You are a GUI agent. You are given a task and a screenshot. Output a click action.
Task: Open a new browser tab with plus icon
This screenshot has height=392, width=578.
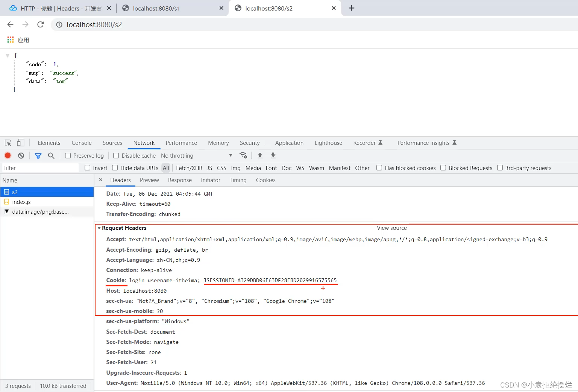point(352,8)
